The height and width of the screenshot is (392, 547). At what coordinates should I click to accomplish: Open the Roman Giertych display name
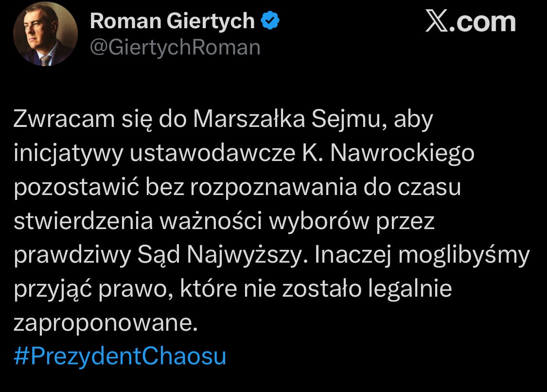[172, 21]
